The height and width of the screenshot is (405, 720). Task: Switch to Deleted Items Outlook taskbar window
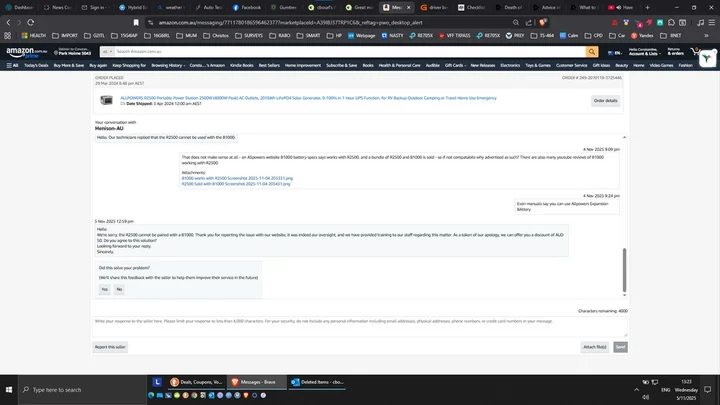click(x=317, y=382)
